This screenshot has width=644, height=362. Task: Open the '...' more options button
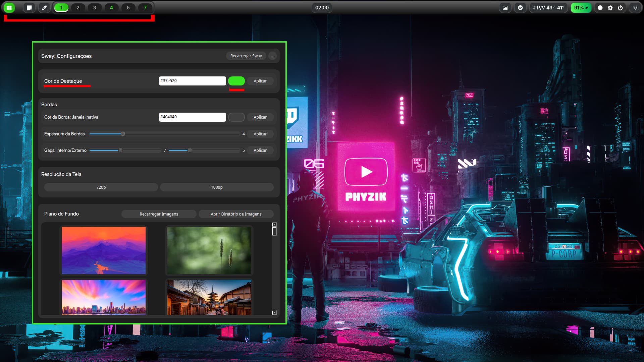click(x=272, y=56)
